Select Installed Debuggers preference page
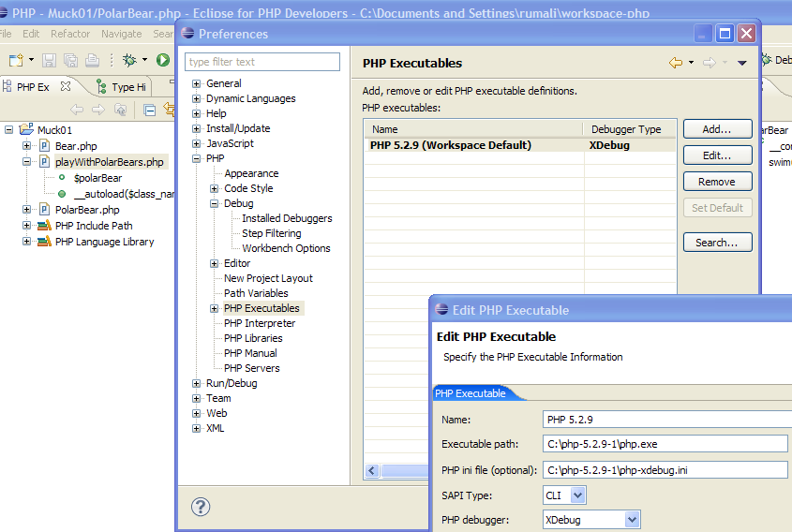This screenshot has width=792, height=532. click(287, 218)
